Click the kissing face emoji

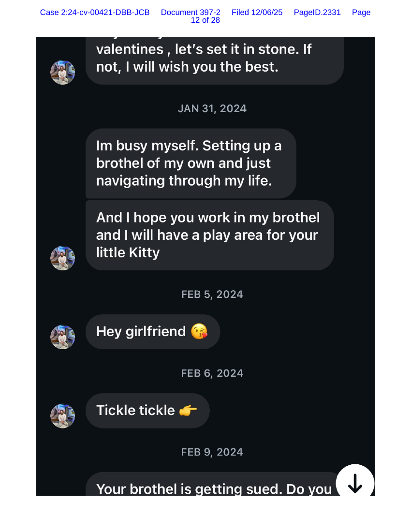point(199,331)
